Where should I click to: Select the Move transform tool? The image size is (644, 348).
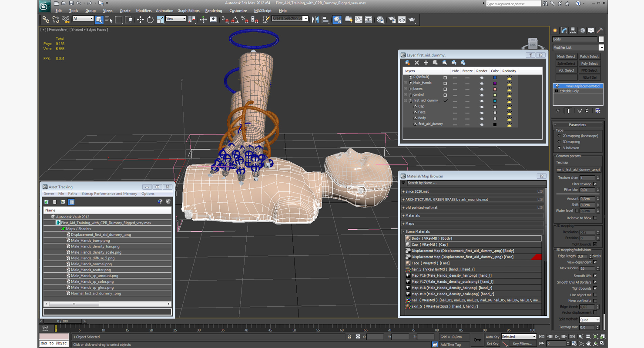[x=140, y=20]
